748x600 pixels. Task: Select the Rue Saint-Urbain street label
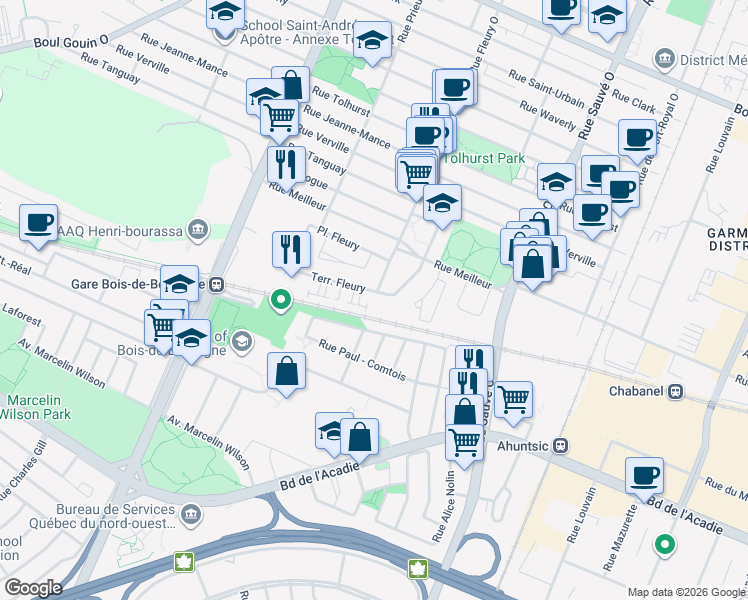(546, 89)
